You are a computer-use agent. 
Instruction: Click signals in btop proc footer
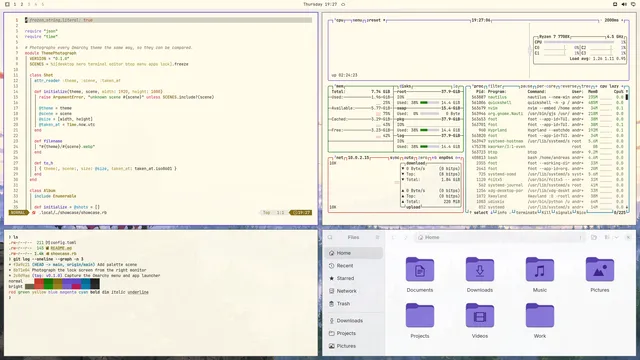[x=564, y=213]
